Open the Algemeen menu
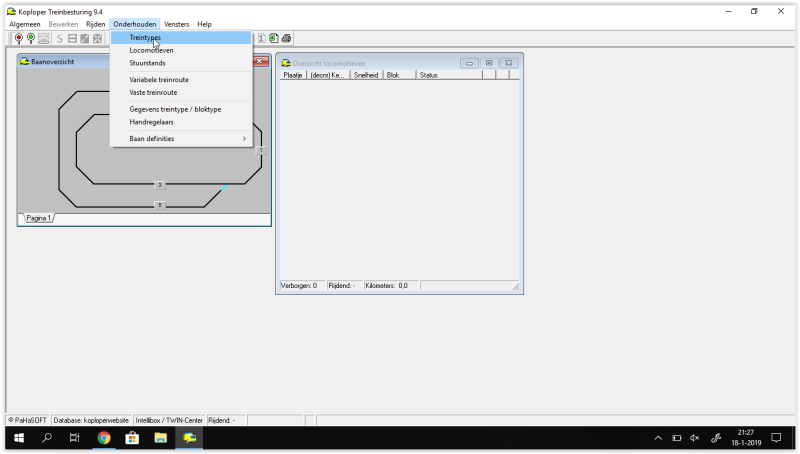Viewport: 800px width, 454px height. (25, 24)
